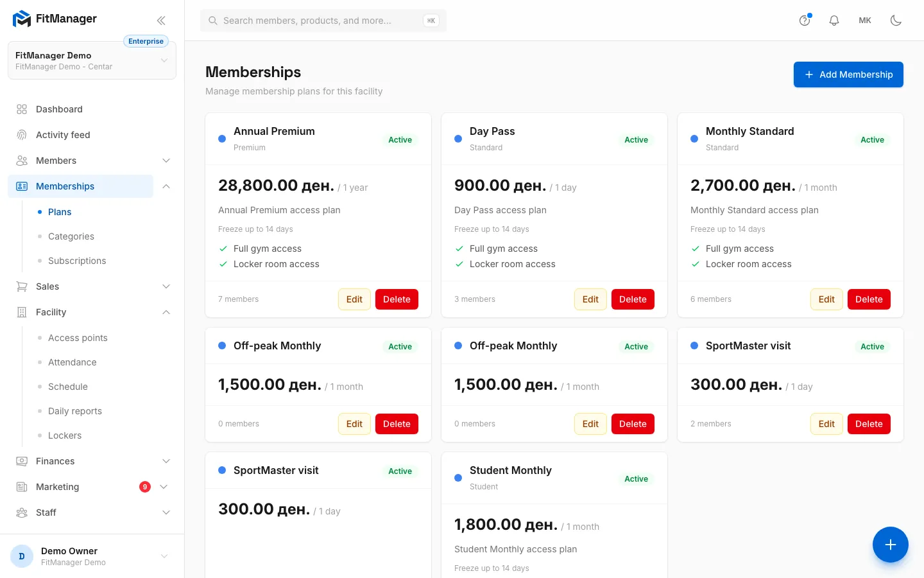The width and height of the screenshot is (924, 578).
Task: Expand the Members submenu chevron
Action: tap(166, 161)
